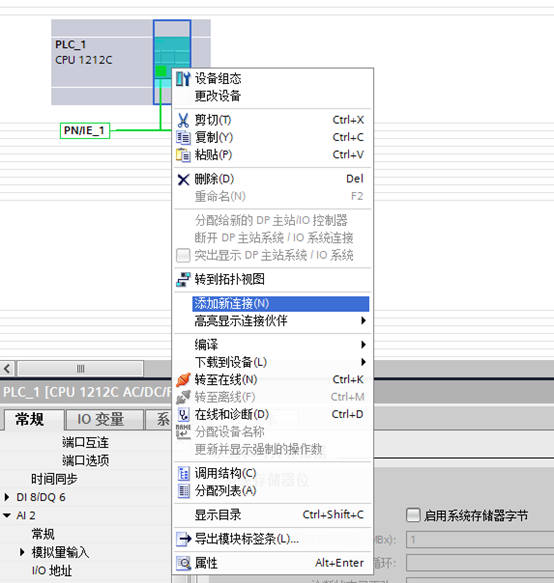Open the 下载到设备 submenu arrow
Viewport: 554px width, 583px height.
point(363,362)
